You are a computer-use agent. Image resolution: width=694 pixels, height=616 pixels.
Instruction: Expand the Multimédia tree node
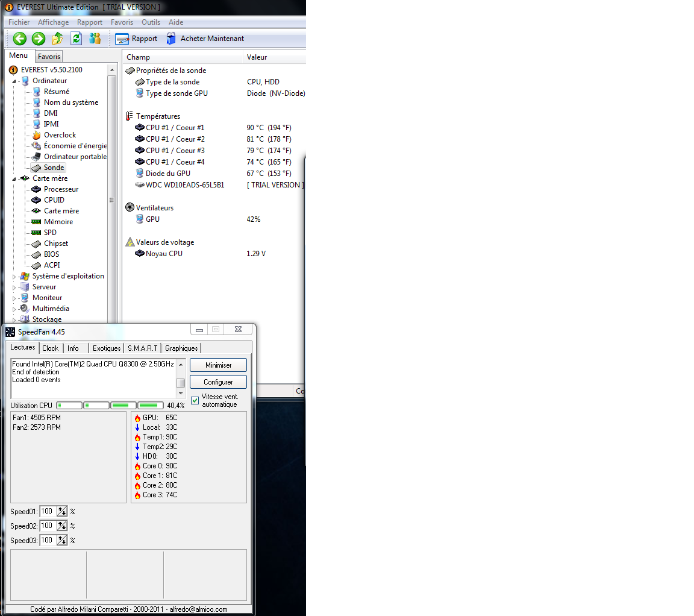point(14,309)
